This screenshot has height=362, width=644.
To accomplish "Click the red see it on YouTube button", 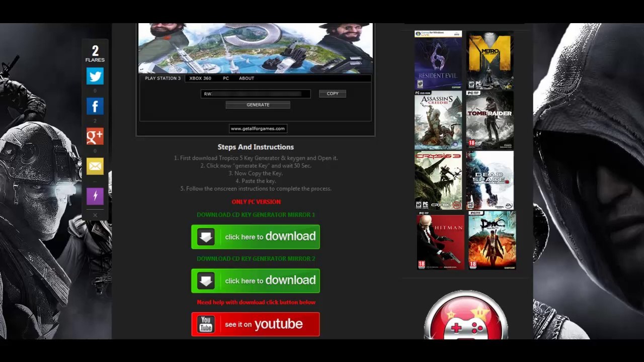I will click(256, 324).
